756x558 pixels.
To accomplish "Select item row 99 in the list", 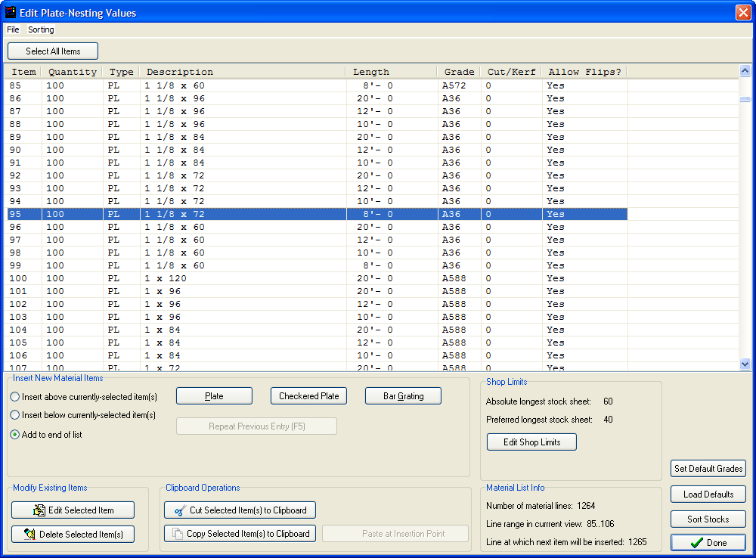I will (x=316, y=265).
